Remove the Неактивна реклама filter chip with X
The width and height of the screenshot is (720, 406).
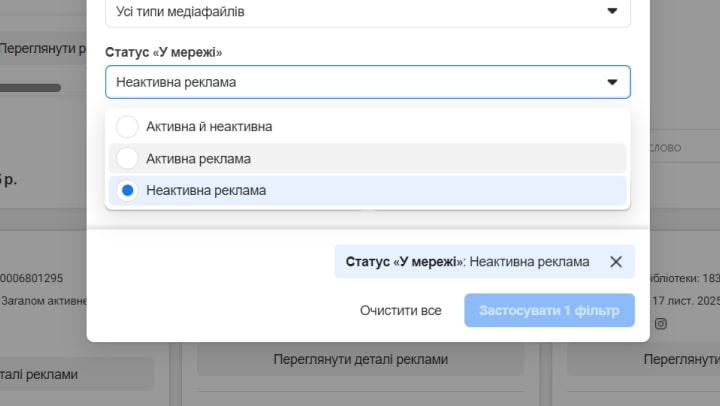616,261
